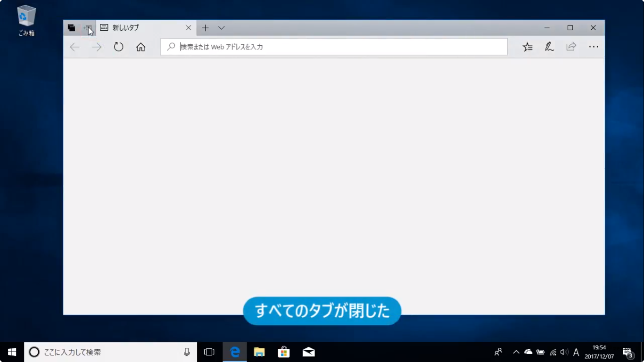Launch Microsoft Store from taskbar
The height and width of the screenshot is (362, 644).
(x=284, y=352)
